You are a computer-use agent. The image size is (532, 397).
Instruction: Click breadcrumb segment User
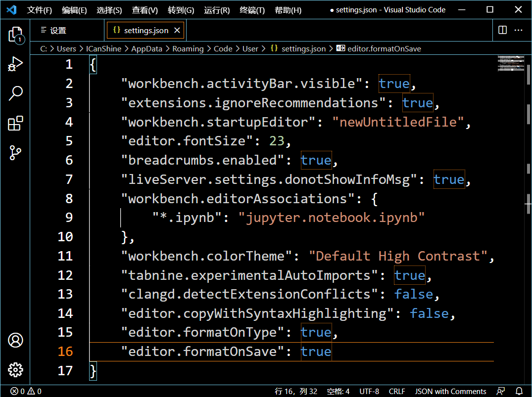coord(250,49)
